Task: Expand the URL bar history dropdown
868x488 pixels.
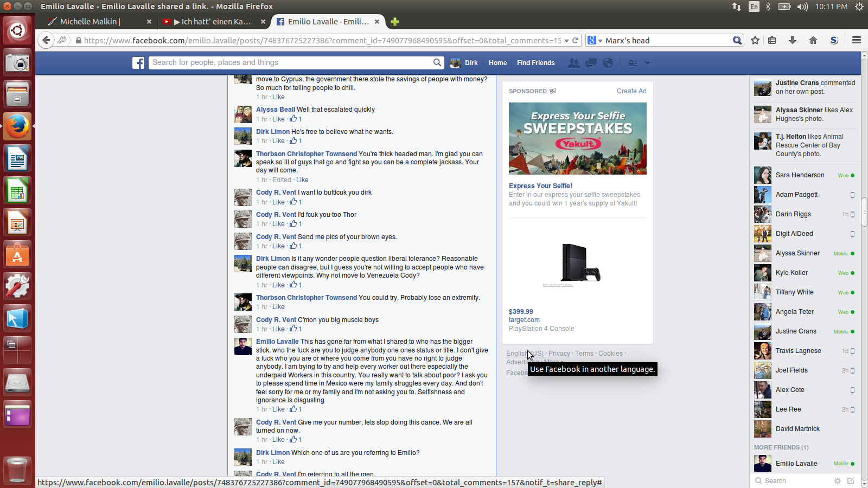Action: pos(566,41)
